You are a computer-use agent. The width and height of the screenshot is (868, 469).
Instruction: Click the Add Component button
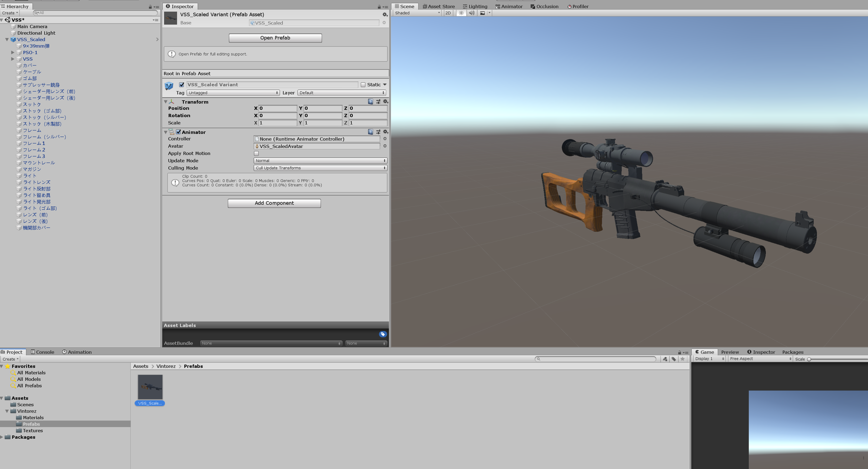point(274,203)
